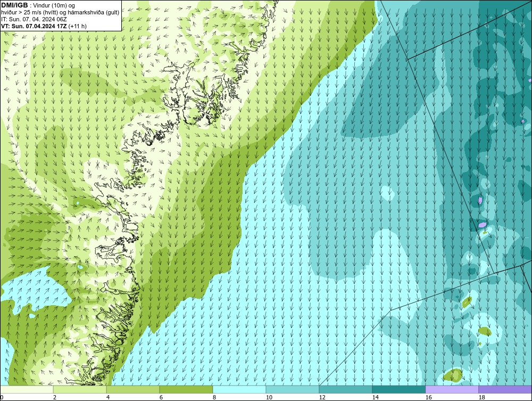The height and width of the screenshot is (401, 532).
Task: Click the 4–6 m/s green legend swatch
Action: [x=133, y=389]
